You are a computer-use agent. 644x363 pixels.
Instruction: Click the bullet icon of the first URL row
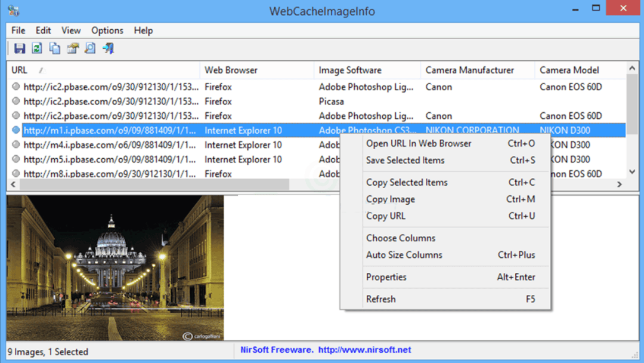pos(16,87)
